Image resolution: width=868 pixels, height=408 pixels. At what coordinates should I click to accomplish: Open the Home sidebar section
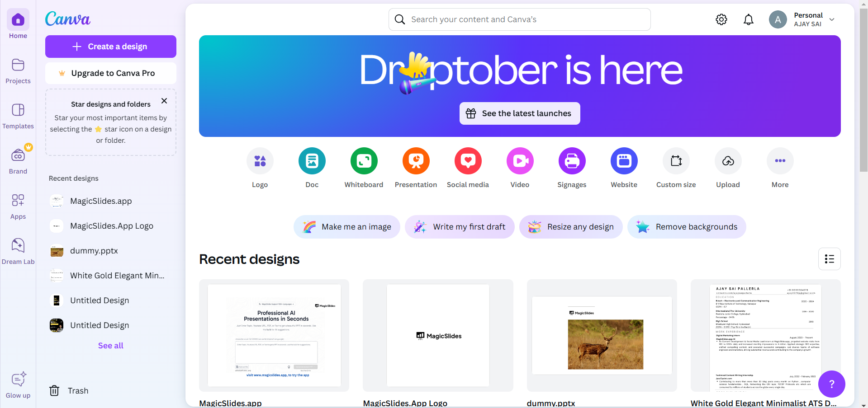click(x=18, y=24)
